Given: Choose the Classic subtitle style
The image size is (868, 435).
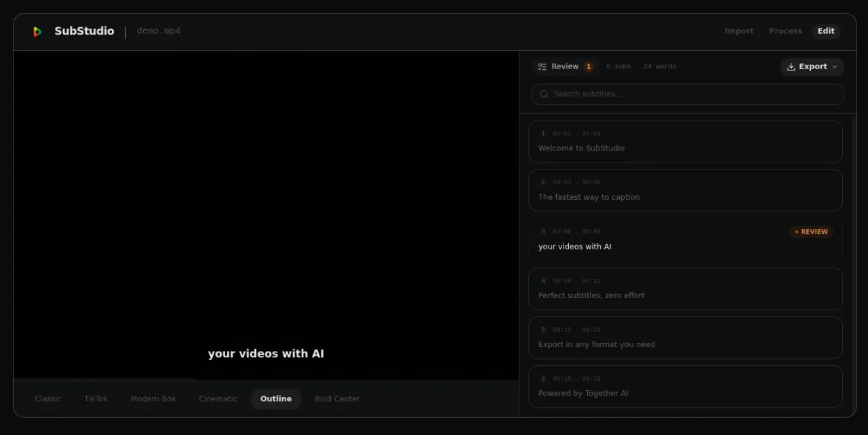Looking at the screenshot, I should click(48, 399).
